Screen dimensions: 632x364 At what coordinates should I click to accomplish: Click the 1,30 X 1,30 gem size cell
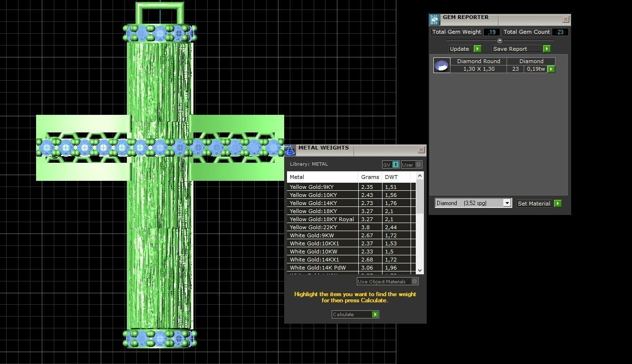tap(479, 69)
